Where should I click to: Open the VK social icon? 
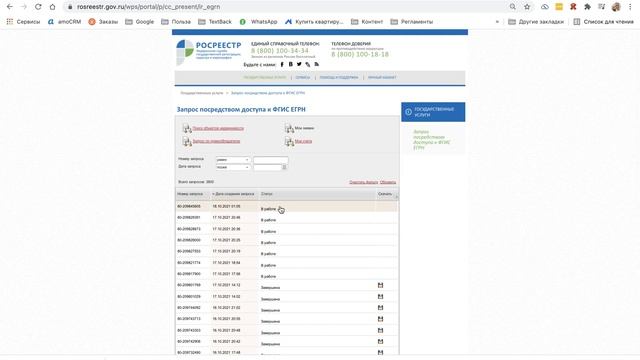(x=291, y=64)
